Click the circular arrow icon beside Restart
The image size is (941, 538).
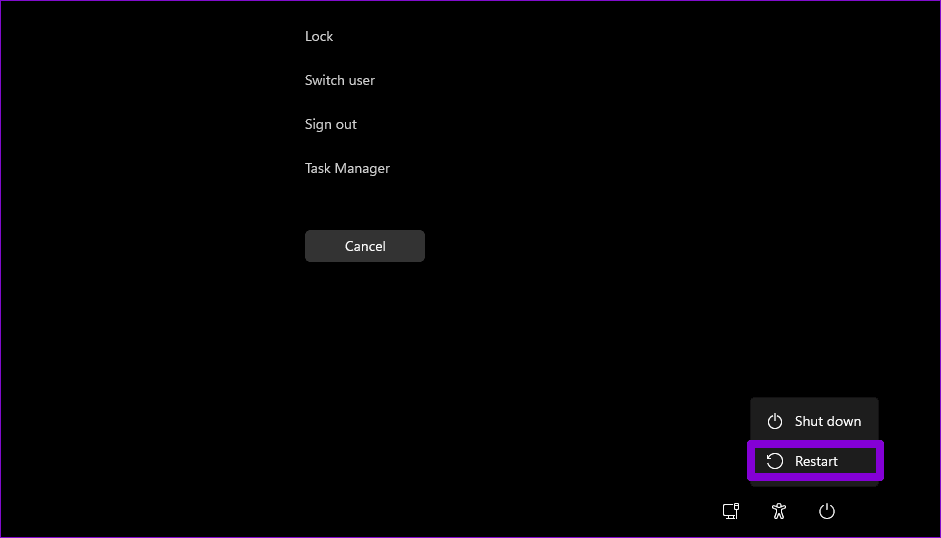775,461
